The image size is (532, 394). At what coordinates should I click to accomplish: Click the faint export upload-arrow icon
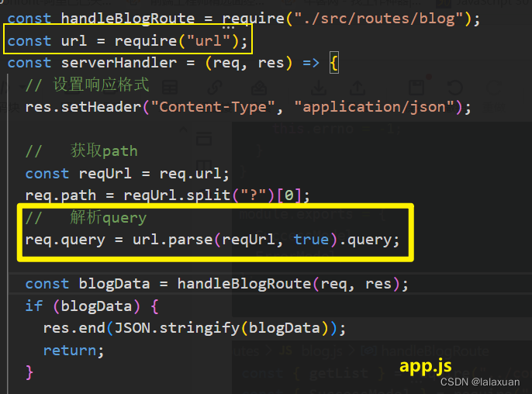point(358,88)
